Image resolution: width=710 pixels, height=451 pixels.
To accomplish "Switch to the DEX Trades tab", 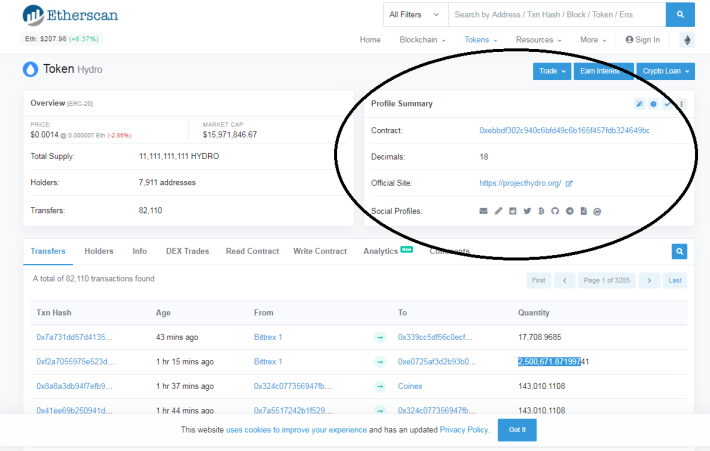I will 188,251.
